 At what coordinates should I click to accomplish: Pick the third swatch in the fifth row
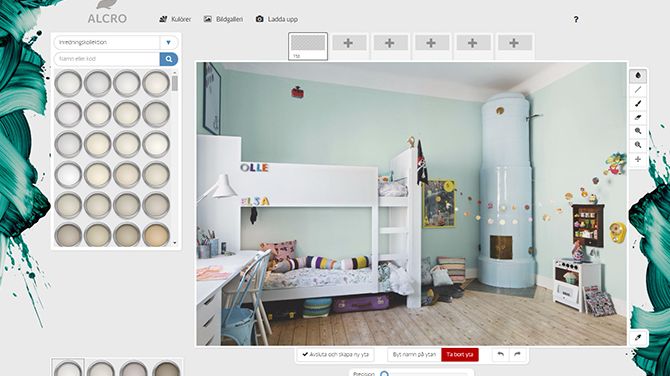pyautogui.click(x=126, y=206)
